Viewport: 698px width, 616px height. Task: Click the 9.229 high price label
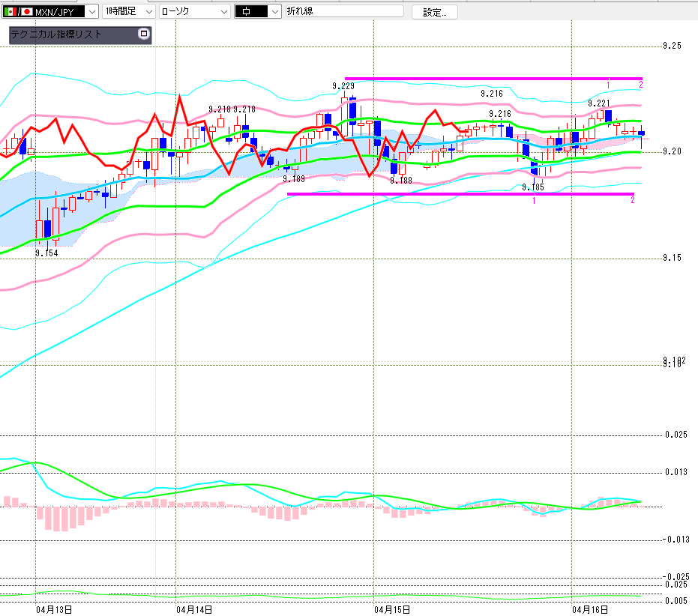[x=343, y=86]
